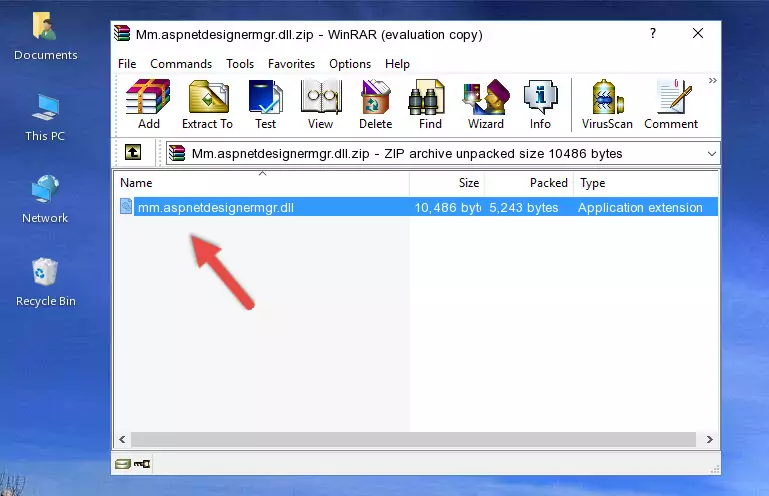769x496 pixels.
Task: Click the Extract To toolbar icon
Action: [x=207, y=104]
